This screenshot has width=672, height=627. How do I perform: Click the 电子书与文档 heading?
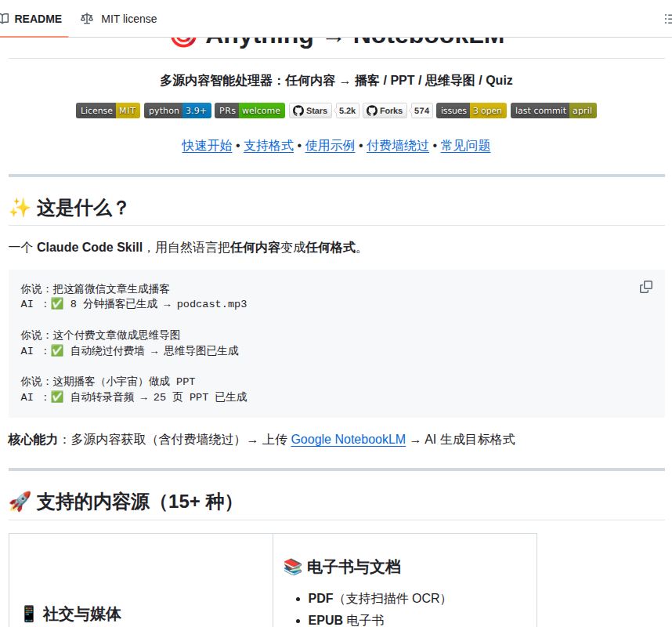(354, 567)
